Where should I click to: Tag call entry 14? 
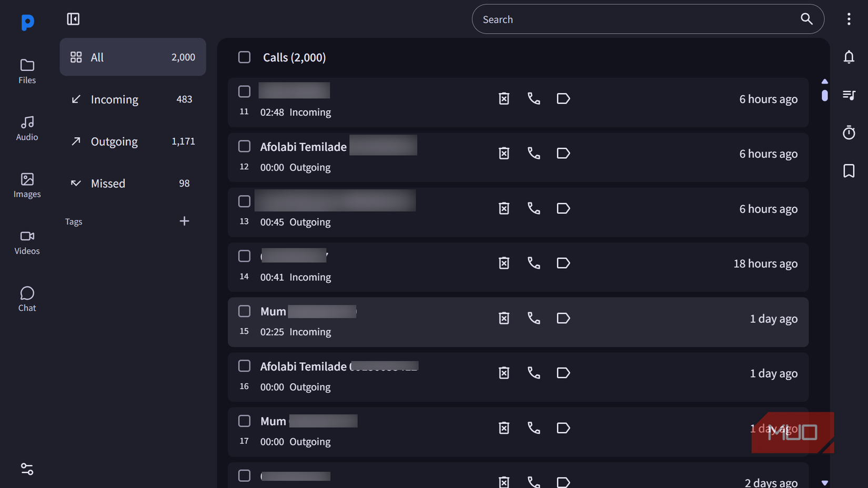point(563,263)
